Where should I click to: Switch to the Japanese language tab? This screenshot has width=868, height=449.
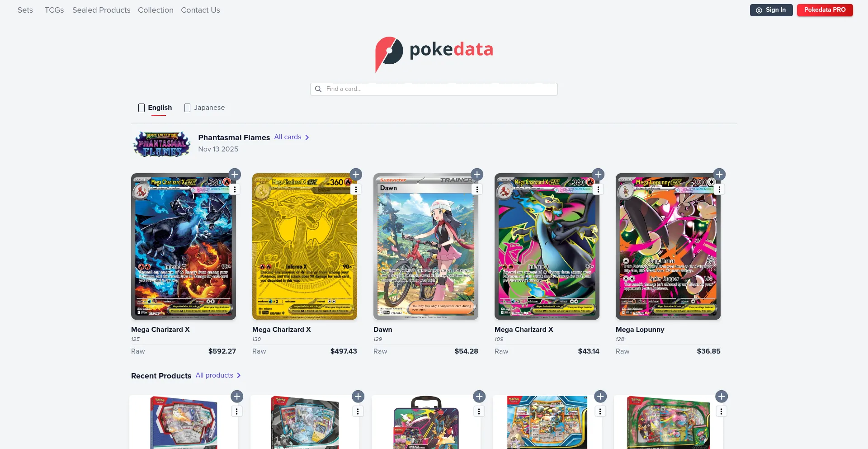click(x=204, y=108)
